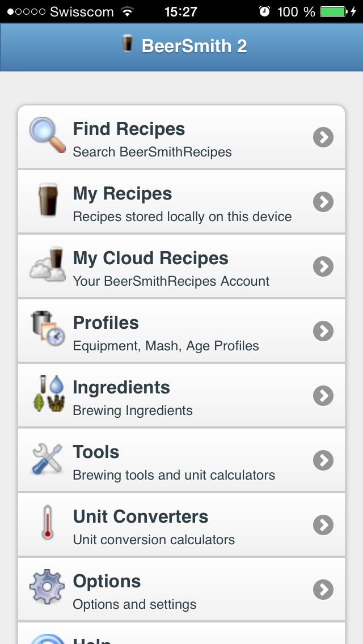Tap the beer glass My Recipes icon
Image resolution: width=363 pixels, height=644 pixels.
[48, 200]
